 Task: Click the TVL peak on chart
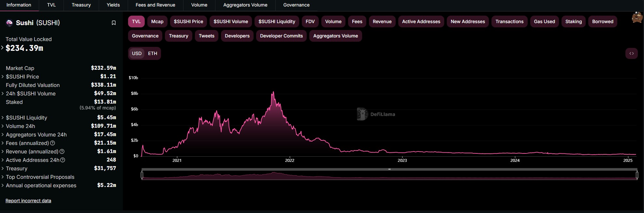coord(273,92)
